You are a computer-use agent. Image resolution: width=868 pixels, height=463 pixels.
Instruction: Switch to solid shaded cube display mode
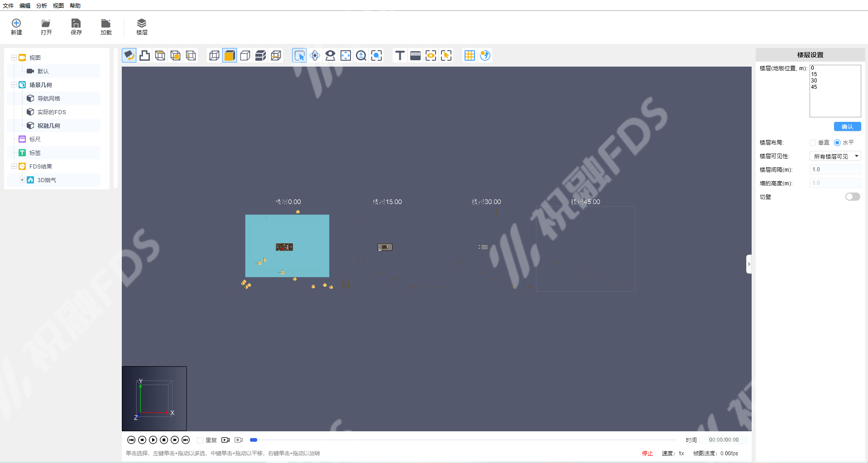tap(230, 56)
